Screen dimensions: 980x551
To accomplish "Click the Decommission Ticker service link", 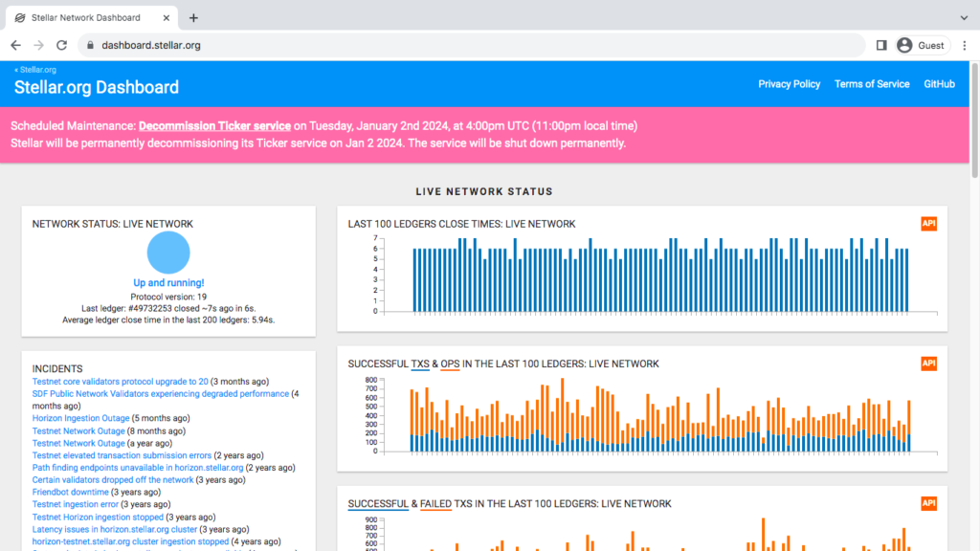I will [x=214, y=126].
